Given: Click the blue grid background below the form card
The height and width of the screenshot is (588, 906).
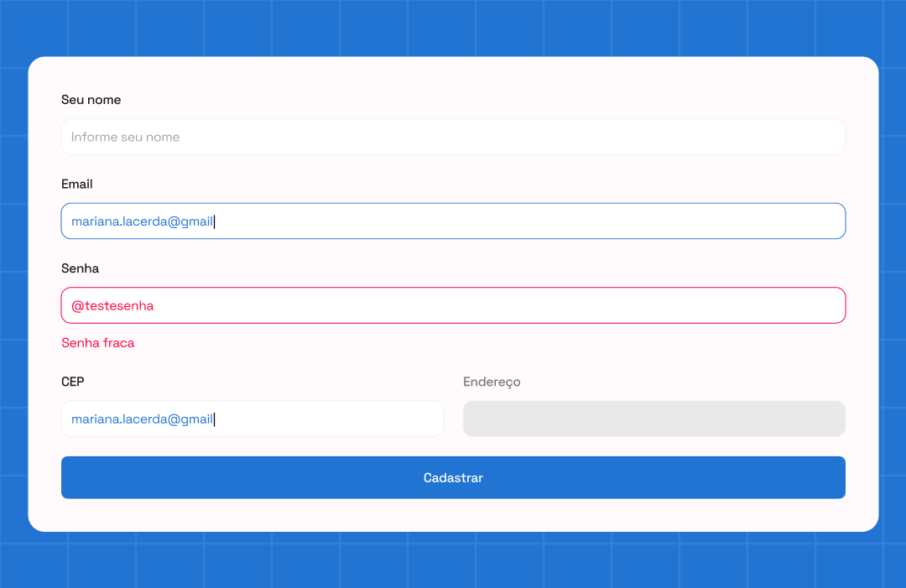Looking at the screenshot, I should tap(453, 560).
